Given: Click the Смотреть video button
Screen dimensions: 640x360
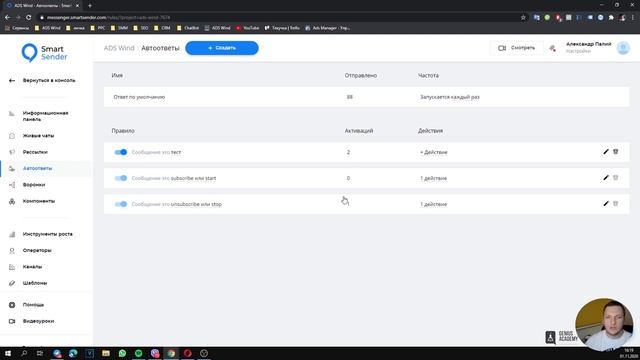Looking at the screenshot, I should pyautogui.click(x=516, y=48).
